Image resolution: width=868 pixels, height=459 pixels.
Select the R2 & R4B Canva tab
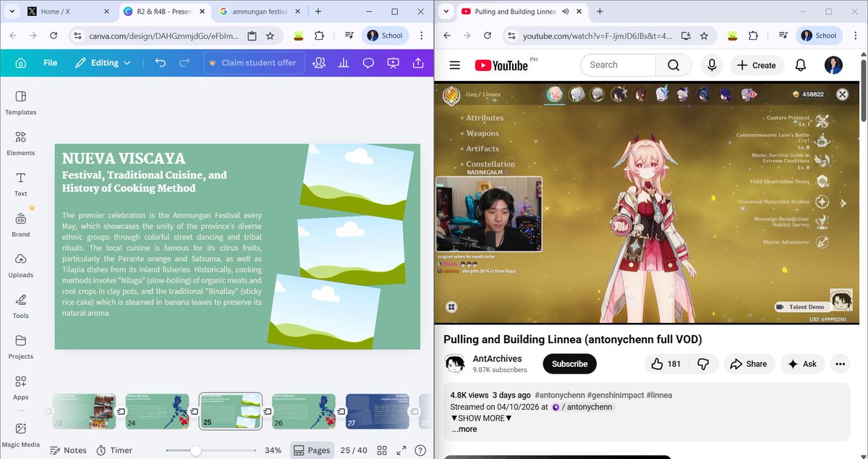tap(166, 12)
